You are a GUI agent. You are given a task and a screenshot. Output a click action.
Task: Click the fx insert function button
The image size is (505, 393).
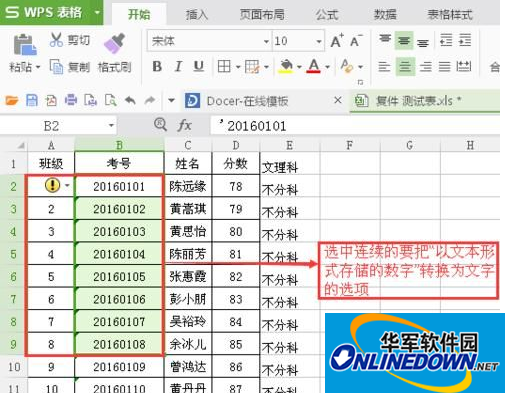tap(185, 126)
